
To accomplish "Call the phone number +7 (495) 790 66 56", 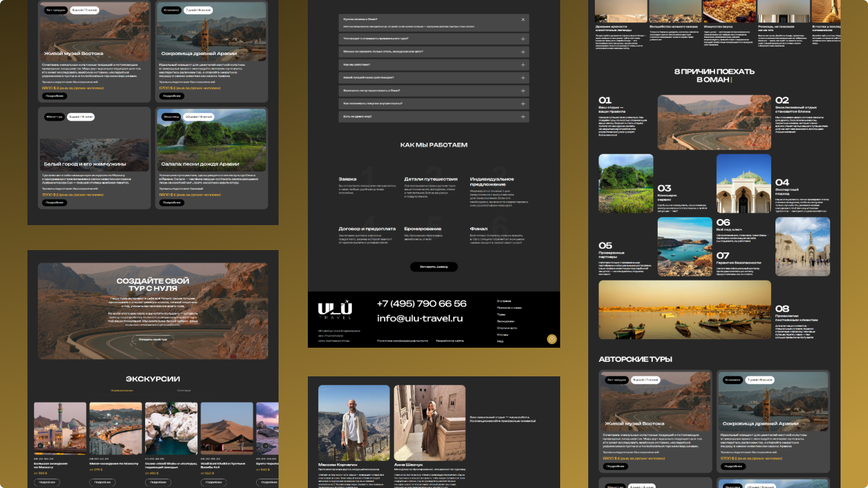I will [422, 304].
